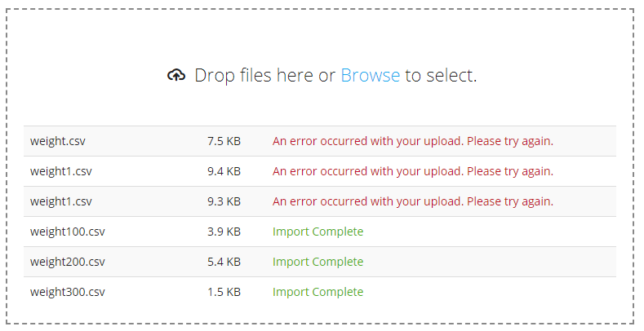
Task: Click the 1.5 KB file size
Action: [224, 292]
